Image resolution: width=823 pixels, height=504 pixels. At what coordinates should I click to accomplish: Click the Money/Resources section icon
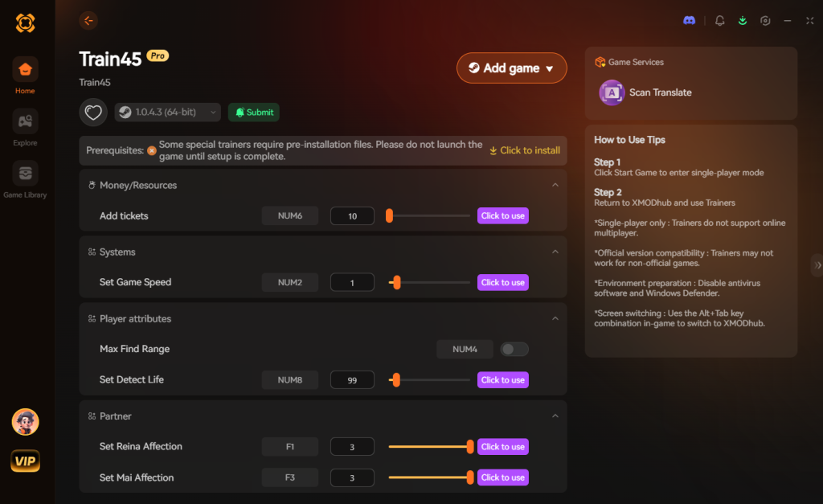92,186
